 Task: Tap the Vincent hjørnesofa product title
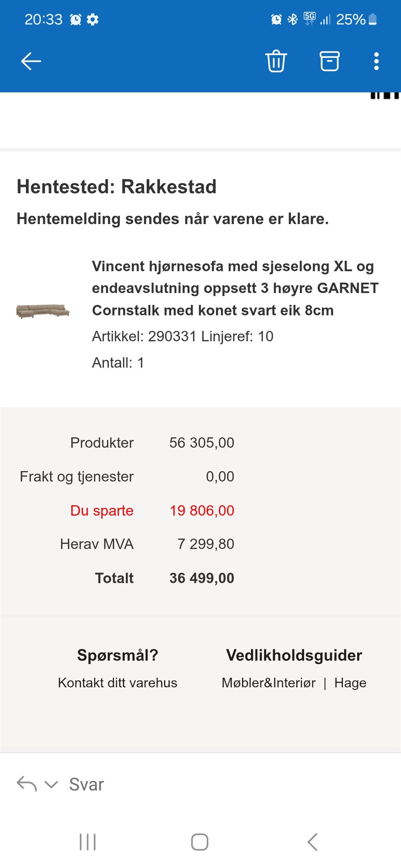coord(235,288)
